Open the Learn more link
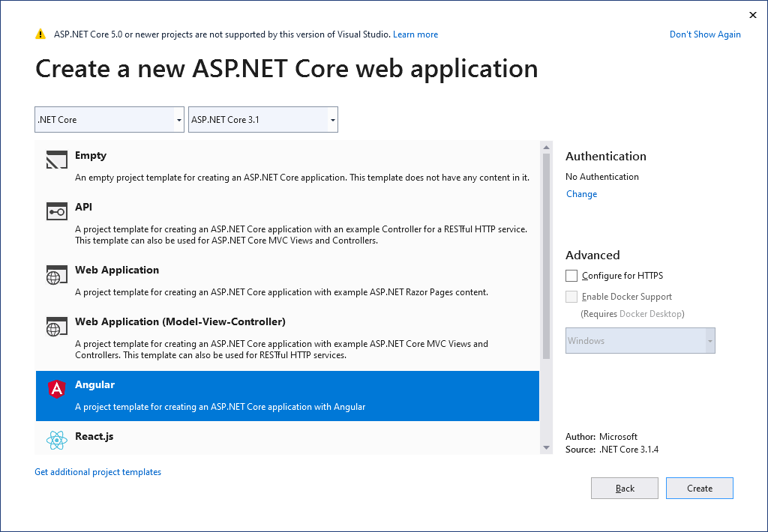This screenshot has width=768, height=532. [x=415, y=34]
